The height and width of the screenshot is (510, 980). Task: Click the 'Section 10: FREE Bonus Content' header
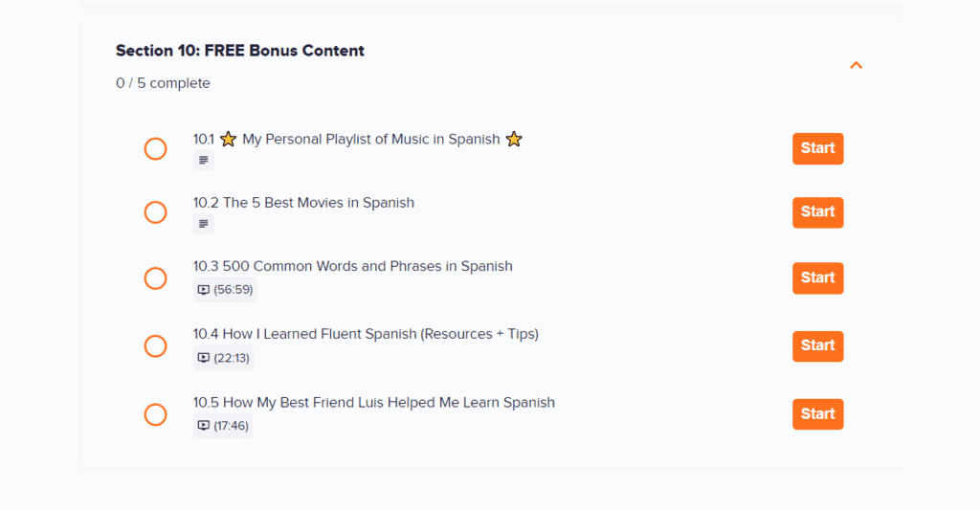tap(240, 51)
